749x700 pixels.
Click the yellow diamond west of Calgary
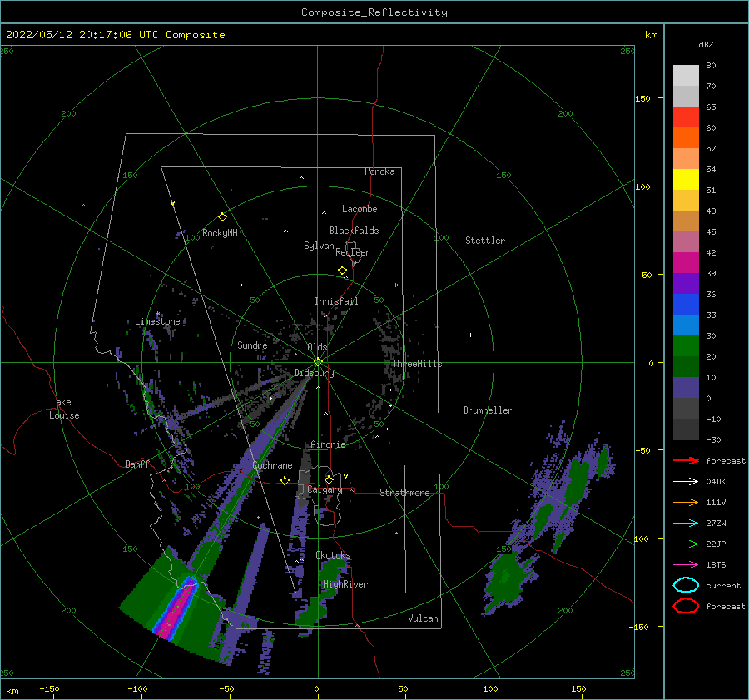coord(285,480)
